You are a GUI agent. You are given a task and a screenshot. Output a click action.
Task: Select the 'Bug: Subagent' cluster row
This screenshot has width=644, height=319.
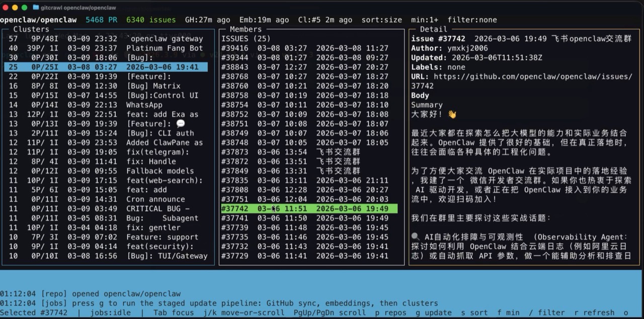(106, 218)
